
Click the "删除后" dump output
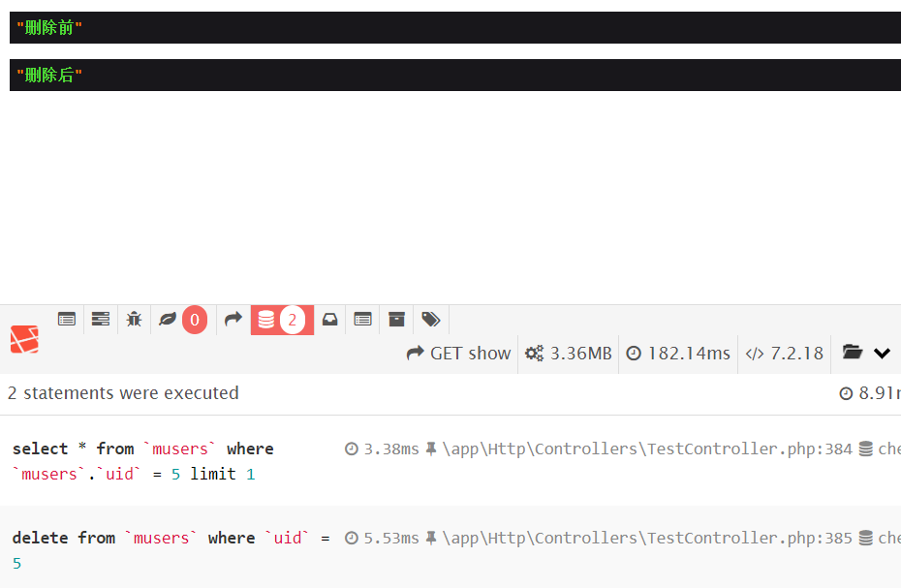49,75
